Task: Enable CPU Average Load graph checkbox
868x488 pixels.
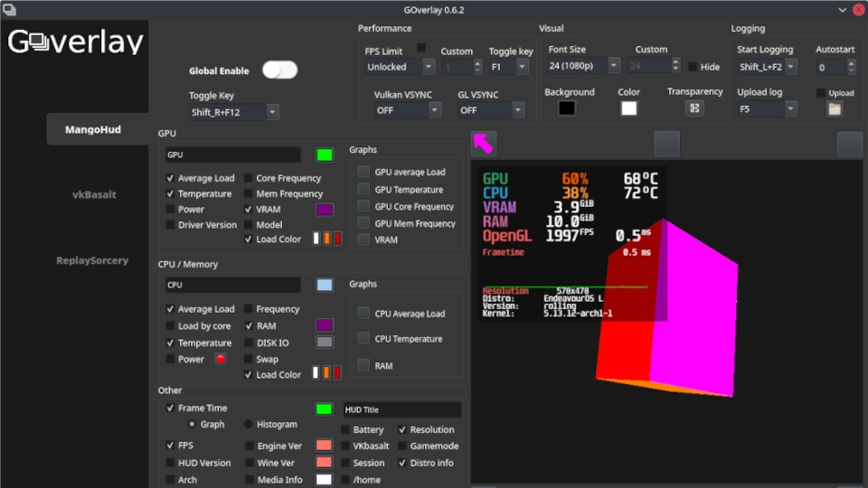Action: coord(363,314)
